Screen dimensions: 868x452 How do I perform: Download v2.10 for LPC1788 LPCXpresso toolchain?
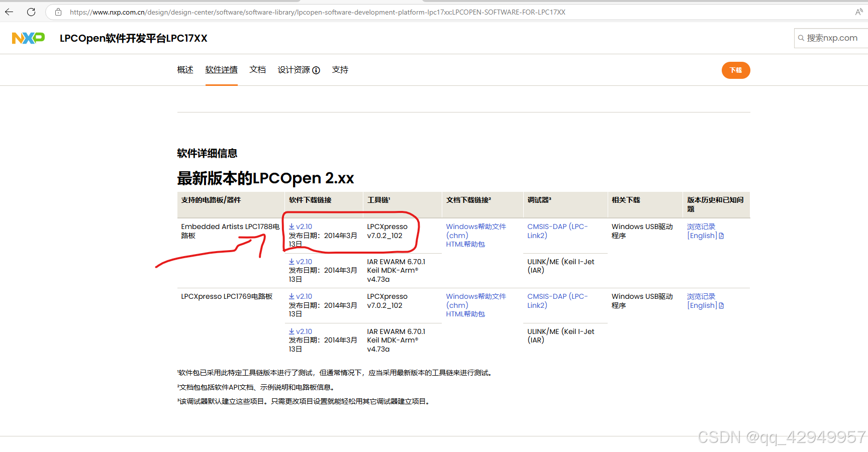pyautogui.click(x=301, y=227)
